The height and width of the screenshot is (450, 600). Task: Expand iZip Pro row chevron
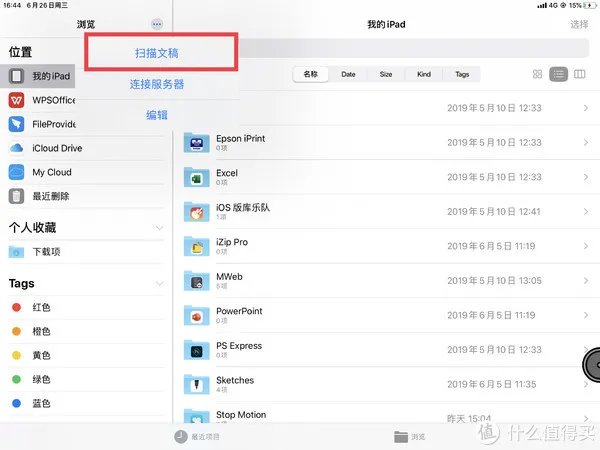(585, 246)
